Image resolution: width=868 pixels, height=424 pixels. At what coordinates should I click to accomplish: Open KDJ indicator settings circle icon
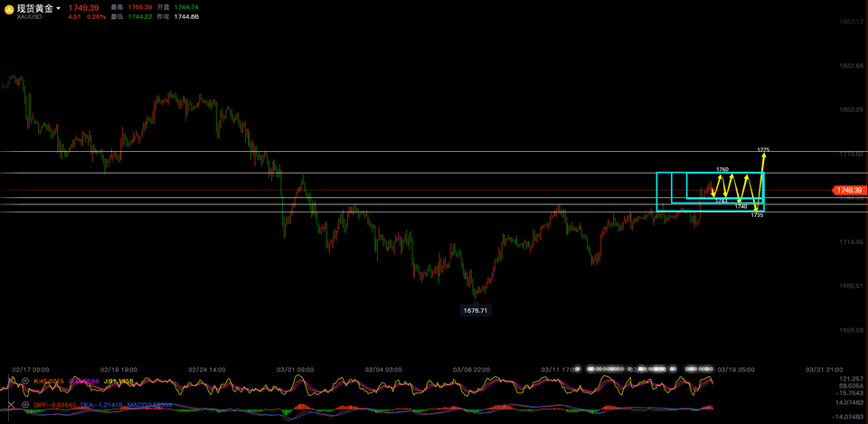click(25, 381)
